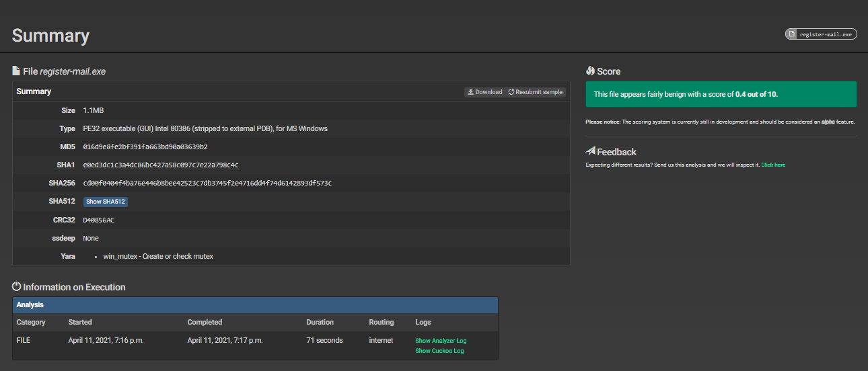Screen dimensions: 868x371
Task: Click the document icon beside File heading
Action: click(16, 71)
